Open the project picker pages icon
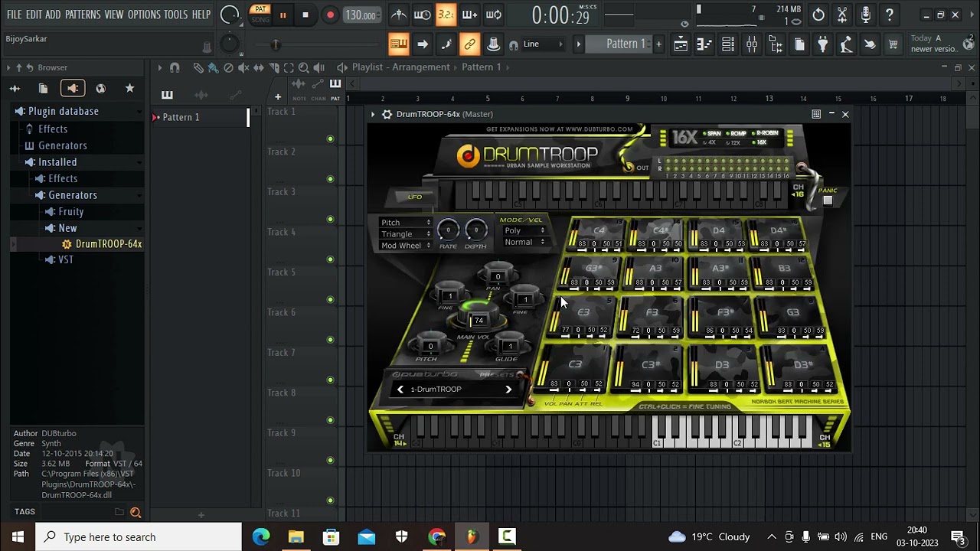Viewport: 980px width, 551px height. pyautogui.click(x=799, y=45)
